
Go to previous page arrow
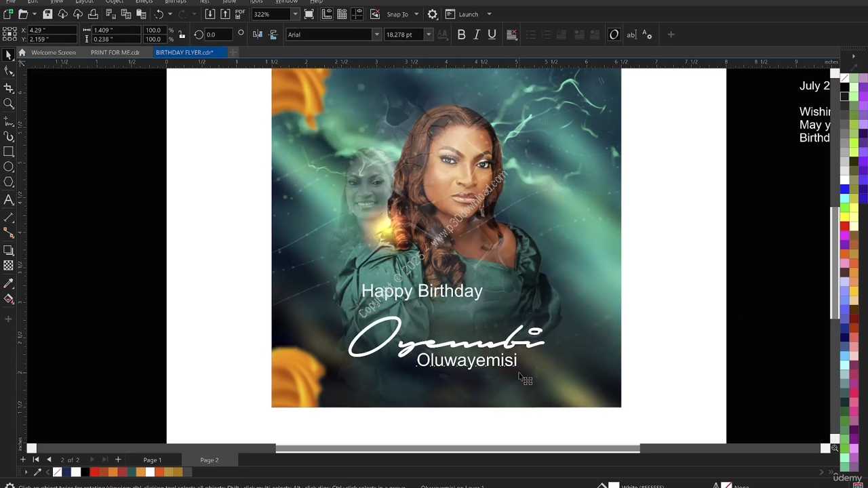(49, 460)
